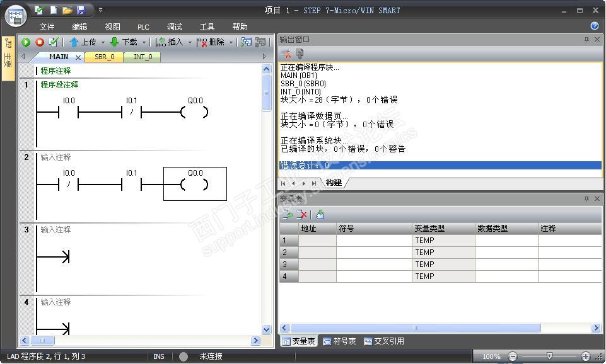Pin the 输出窗口 panel
This screenshot has height=364, width=606.
pyautogui.click(x=586, y=40)
